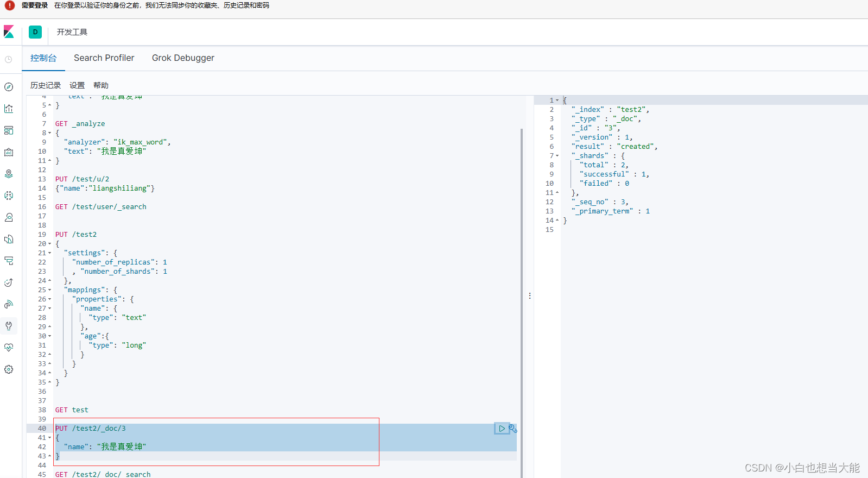Click the "number_of_replicas": 1 line
868x478 pixels.
(x=119, y=262)
